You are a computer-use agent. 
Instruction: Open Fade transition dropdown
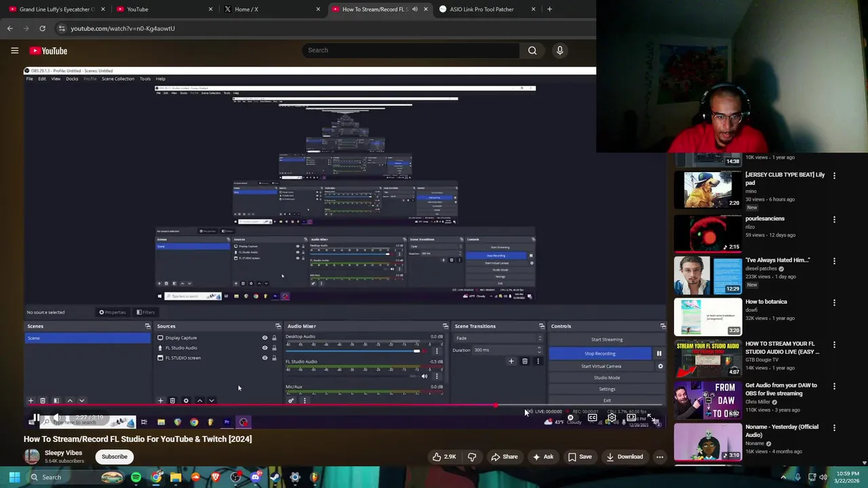499,338
